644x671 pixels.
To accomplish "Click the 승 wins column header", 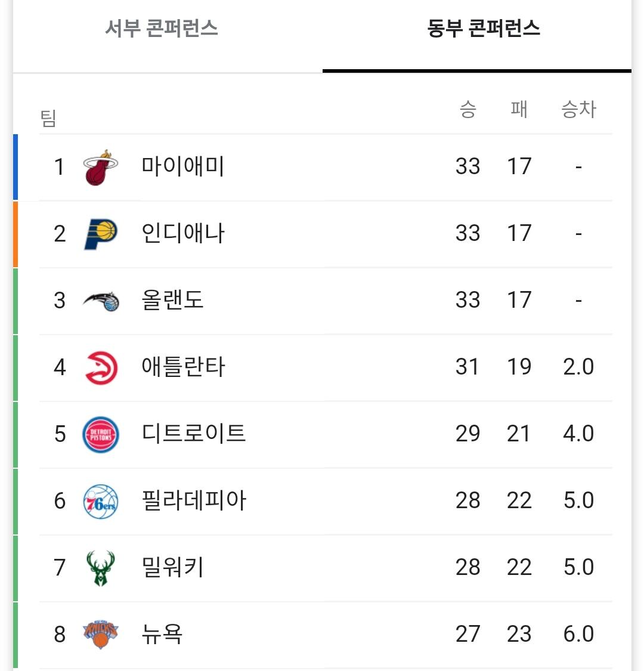I will (x=468, y=109).
